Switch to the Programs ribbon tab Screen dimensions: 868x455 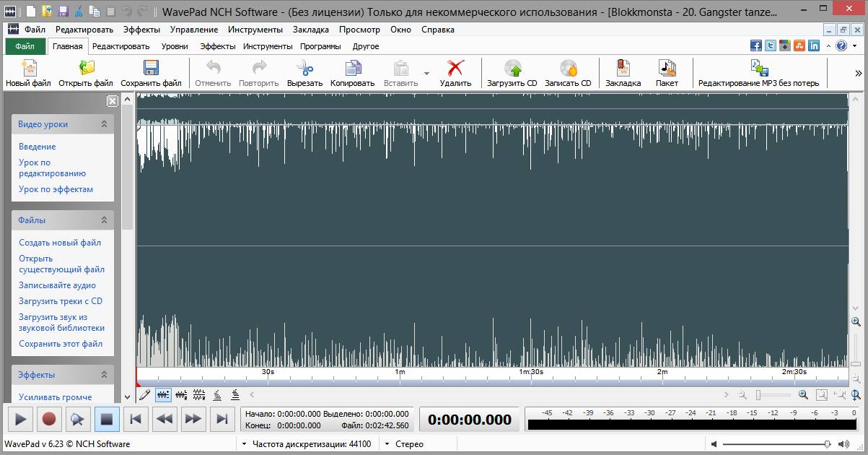pyautogui.click(x=321, y=46)
